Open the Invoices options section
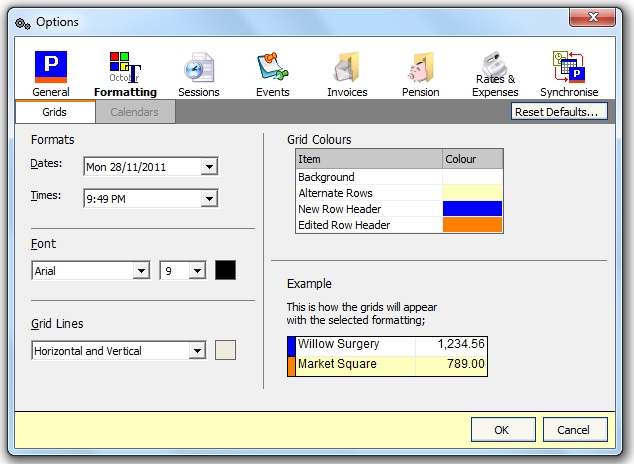The height and width of the screenshot is (464, 634). (x=347, y=74)
